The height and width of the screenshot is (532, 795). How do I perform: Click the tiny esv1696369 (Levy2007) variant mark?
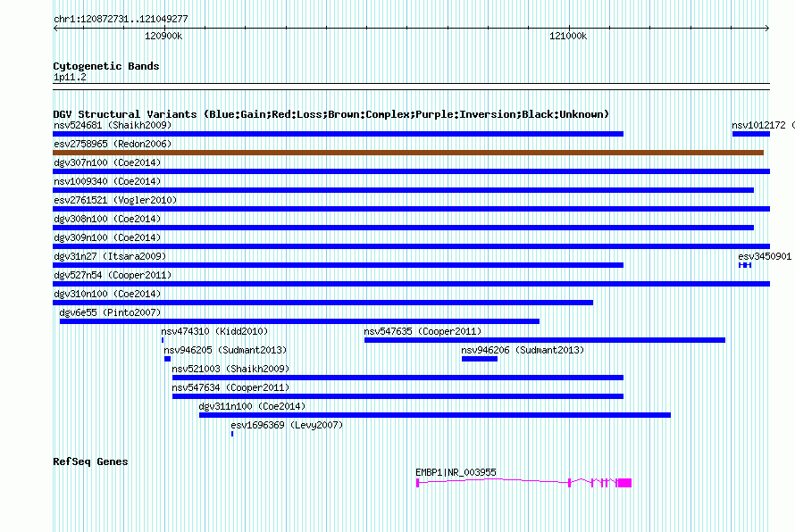click(232, 434)
